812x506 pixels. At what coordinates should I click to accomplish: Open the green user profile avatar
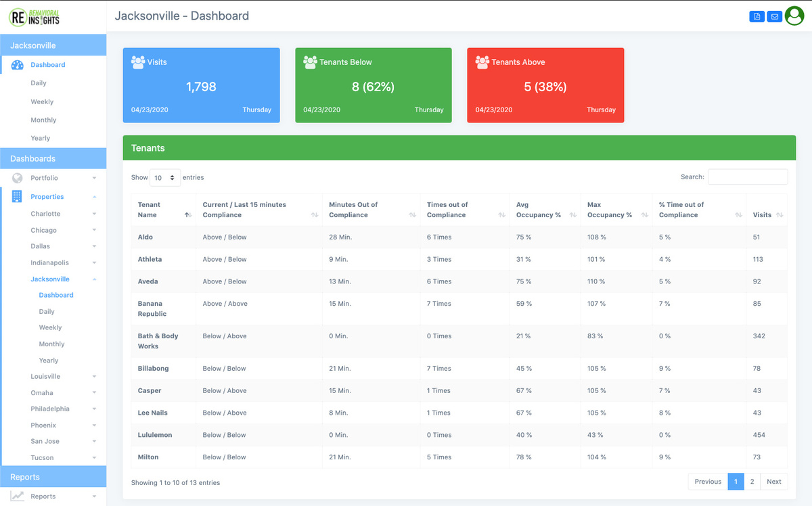click(x=794, y=16)
